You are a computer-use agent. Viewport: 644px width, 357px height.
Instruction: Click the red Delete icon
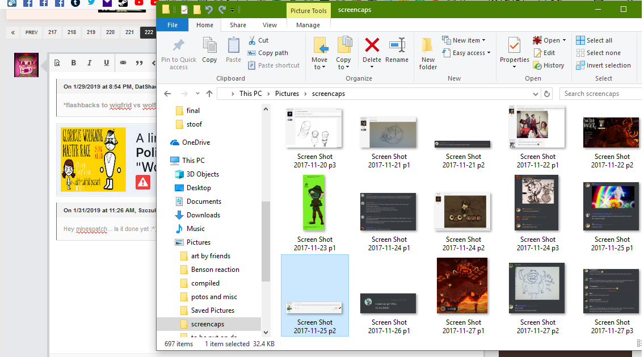[372, 45]
